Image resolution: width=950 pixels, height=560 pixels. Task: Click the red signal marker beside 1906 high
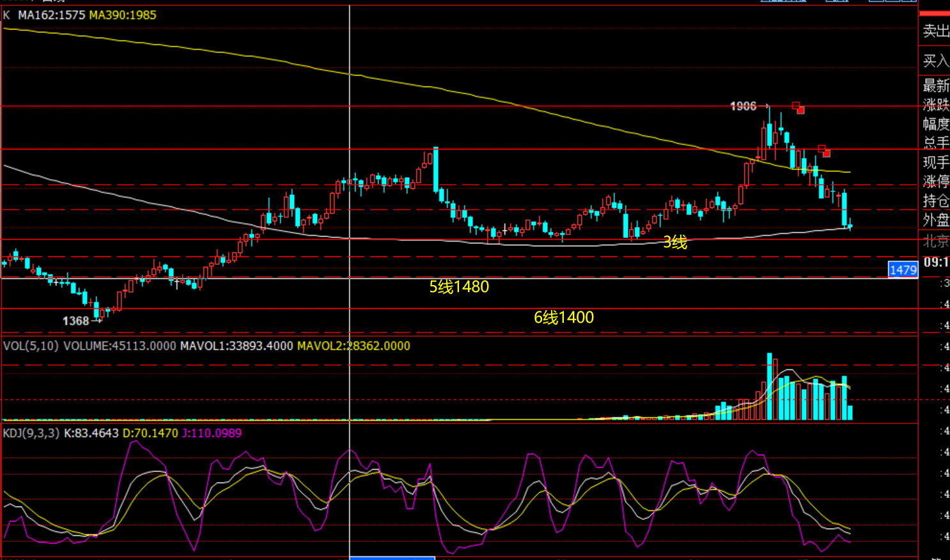[798, 107]
